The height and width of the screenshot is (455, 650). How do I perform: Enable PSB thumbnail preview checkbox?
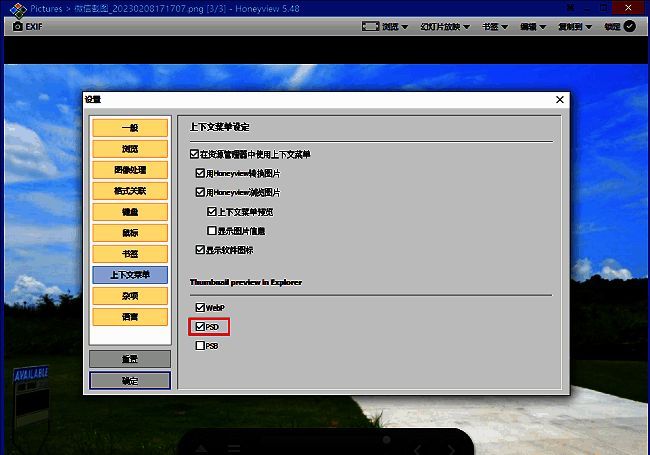[200, 346]
